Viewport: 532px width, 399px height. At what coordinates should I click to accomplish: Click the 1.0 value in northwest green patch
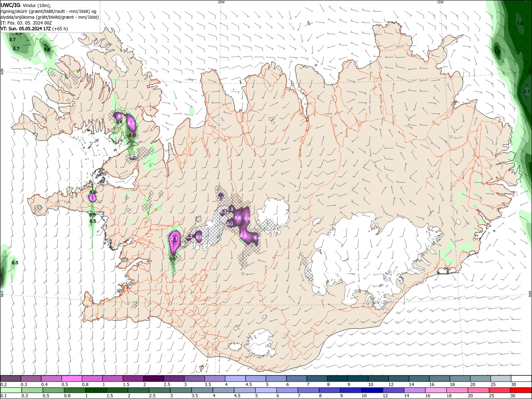coord(47,49)
